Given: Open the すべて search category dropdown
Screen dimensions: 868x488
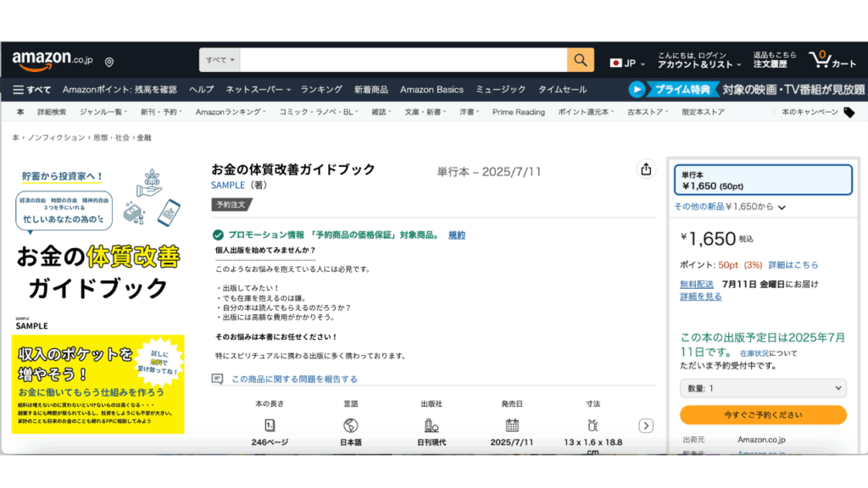Looking at the screenshot, I should [x=220, y=60].
